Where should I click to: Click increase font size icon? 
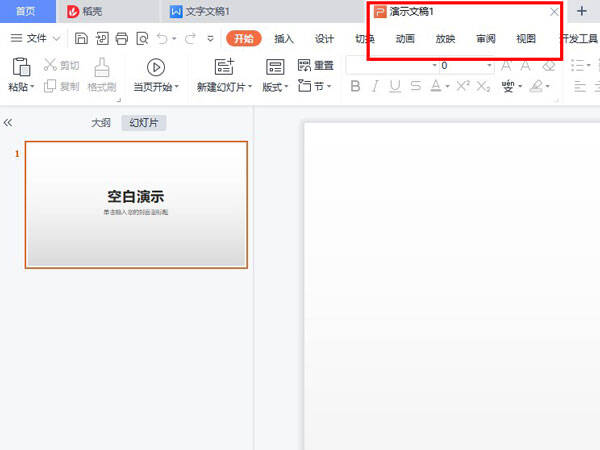click(506, 66)
